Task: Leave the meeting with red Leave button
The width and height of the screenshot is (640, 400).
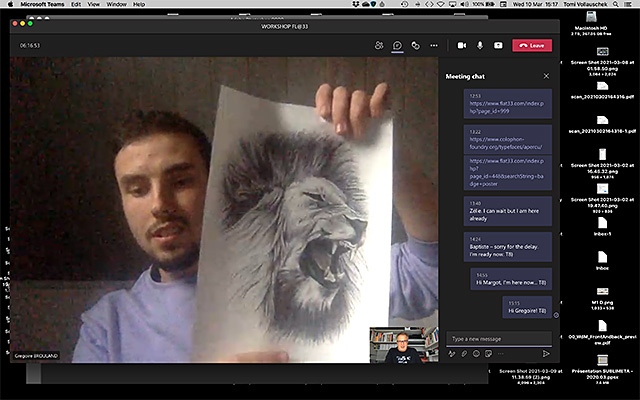Action: [532, 45]
